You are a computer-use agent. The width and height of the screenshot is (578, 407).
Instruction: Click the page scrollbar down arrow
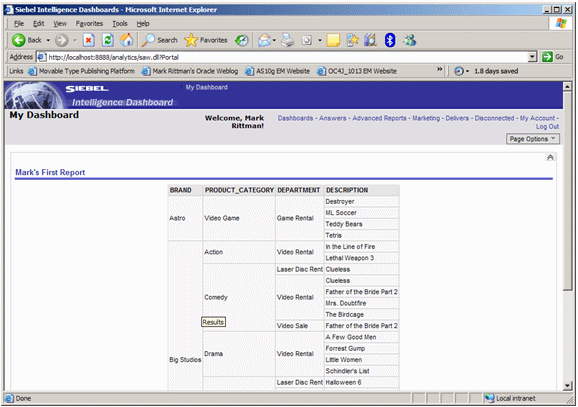pyautogui.click(x=568, y=386)
